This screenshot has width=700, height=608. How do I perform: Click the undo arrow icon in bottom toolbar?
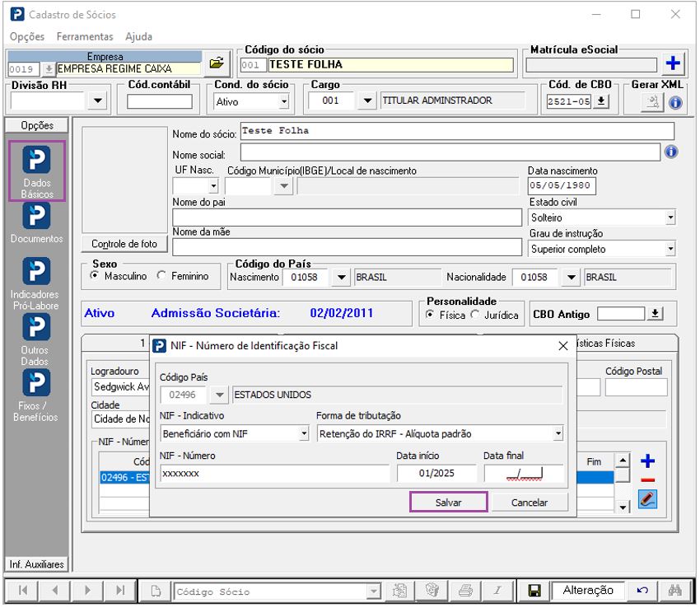pos(642,591)
